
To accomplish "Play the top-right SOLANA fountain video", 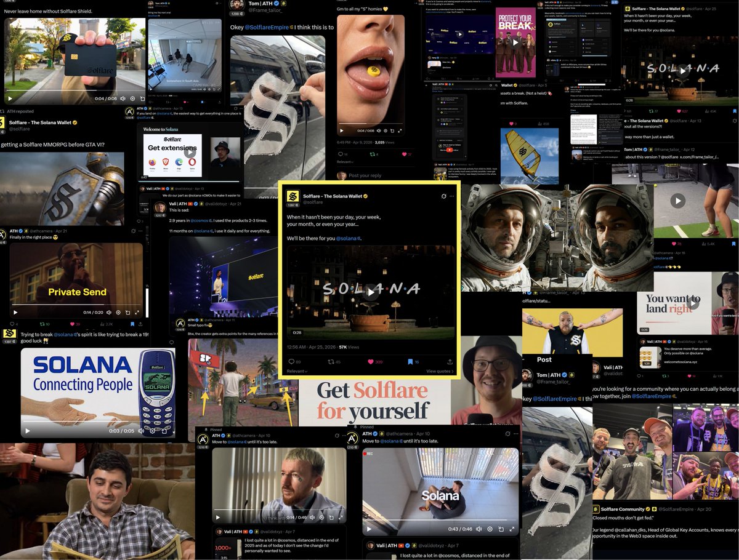I will 682,70.
